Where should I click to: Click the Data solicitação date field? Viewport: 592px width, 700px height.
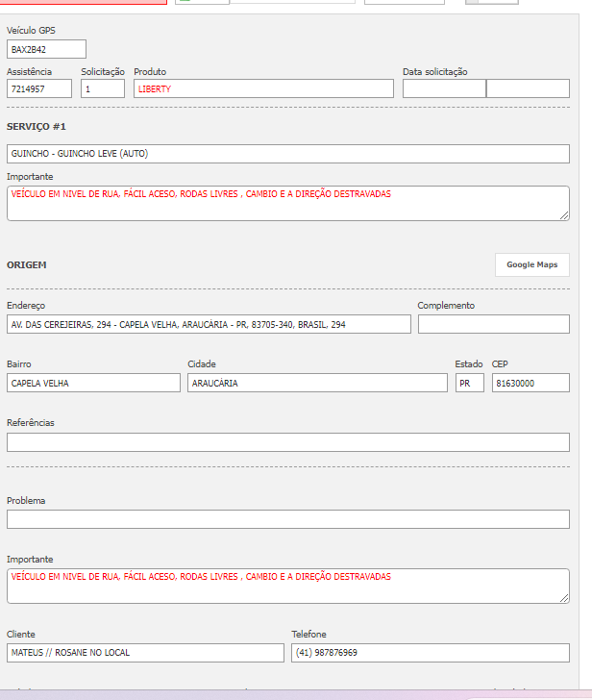pyautogui.click(x=444, y=88)
